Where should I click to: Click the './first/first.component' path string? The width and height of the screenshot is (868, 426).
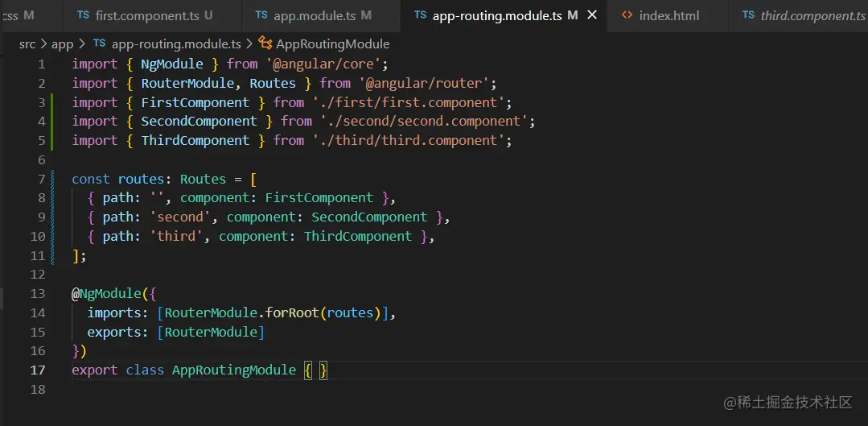(409, 102)
